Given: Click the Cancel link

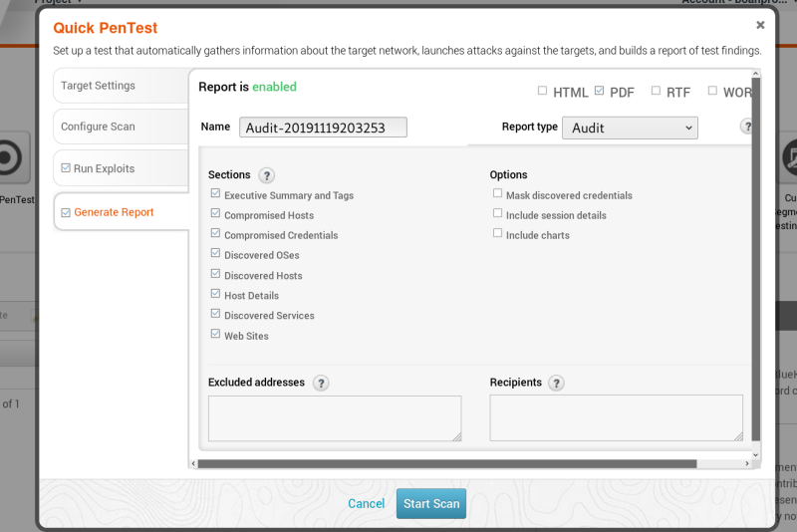Looking at the screenshot, I should 366,503.
